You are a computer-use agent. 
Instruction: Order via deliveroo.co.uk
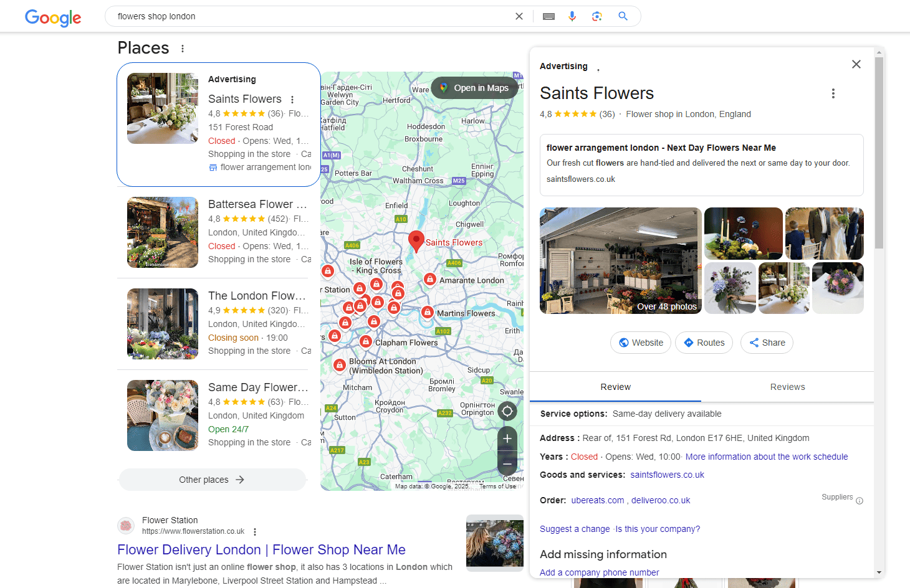click(x=661, y=500)
